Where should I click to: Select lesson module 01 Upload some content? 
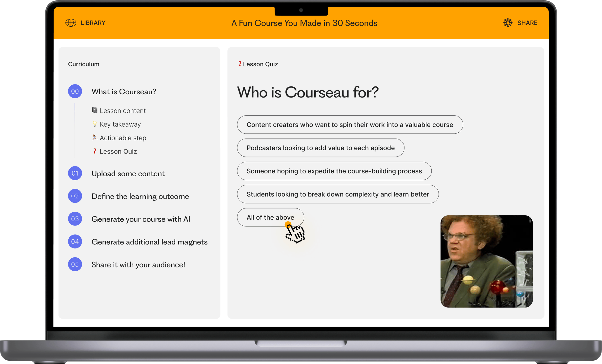[x=128, y=173]
